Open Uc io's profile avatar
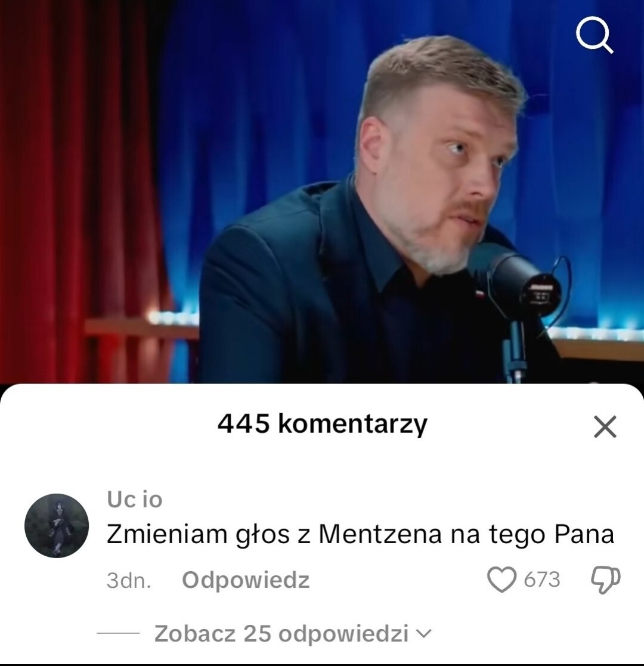Viewport: 644px width, 666px height. tap(57, 525)
